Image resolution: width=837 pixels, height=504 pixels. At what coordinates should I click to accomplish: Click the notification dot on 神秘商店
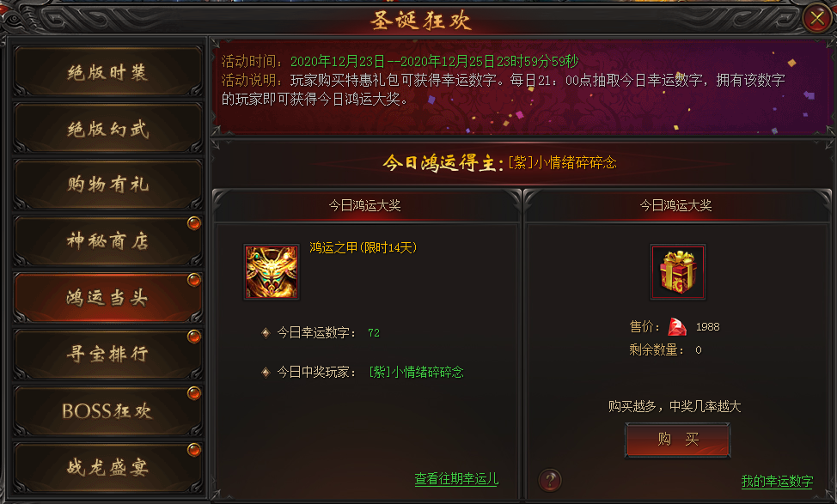(193, 223)
